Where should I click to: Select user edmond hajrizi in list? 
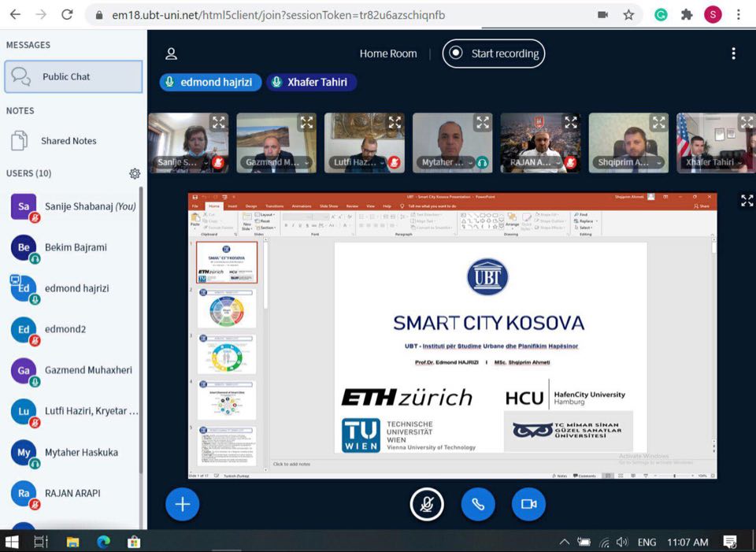click(72, 289)
